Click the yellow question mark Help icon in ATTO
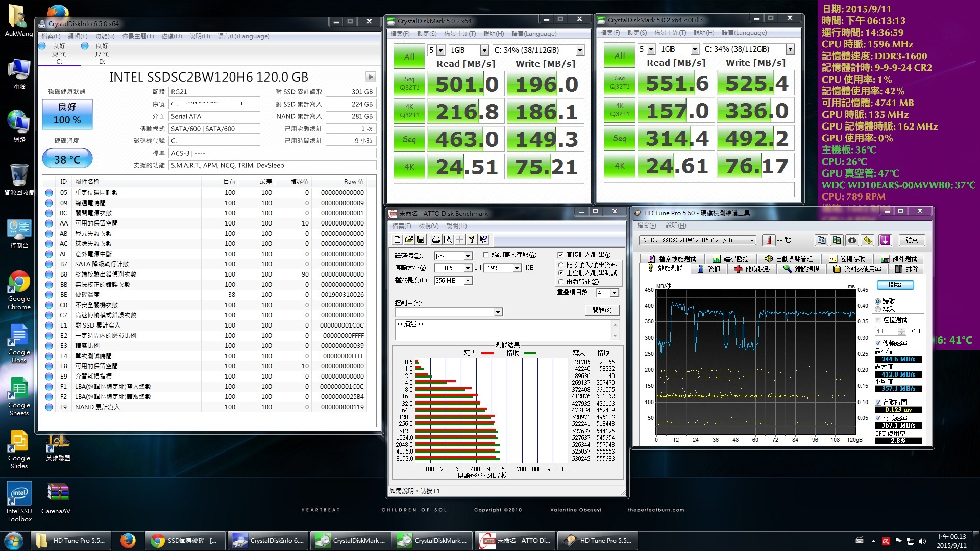 (472, 239)
